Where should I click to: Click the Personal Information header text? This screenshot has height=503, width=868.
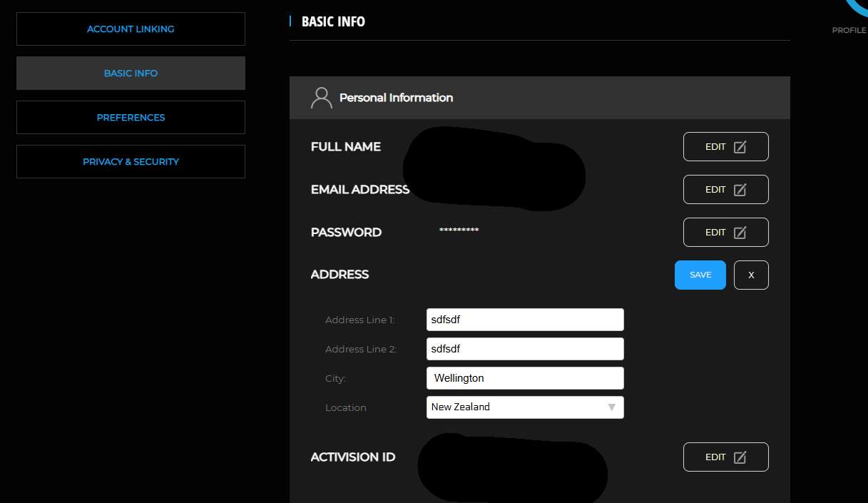396,98
